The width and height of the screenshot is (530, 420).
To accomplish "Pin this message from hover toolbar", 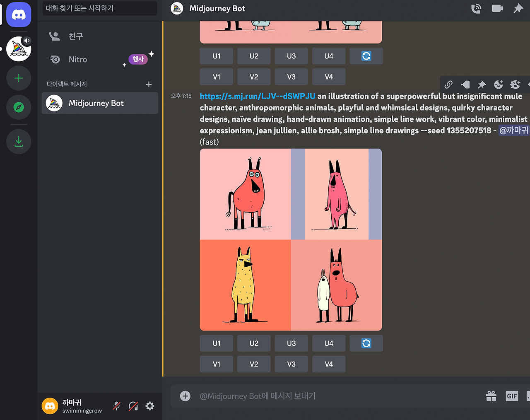I will tap(482, 84).
